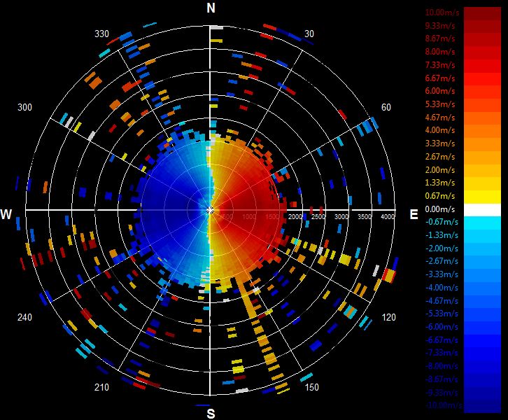Click the crosshair marker at plot center
Image resolution: width=508 pixels, height=420 pixels.
[x=210, y=211]
